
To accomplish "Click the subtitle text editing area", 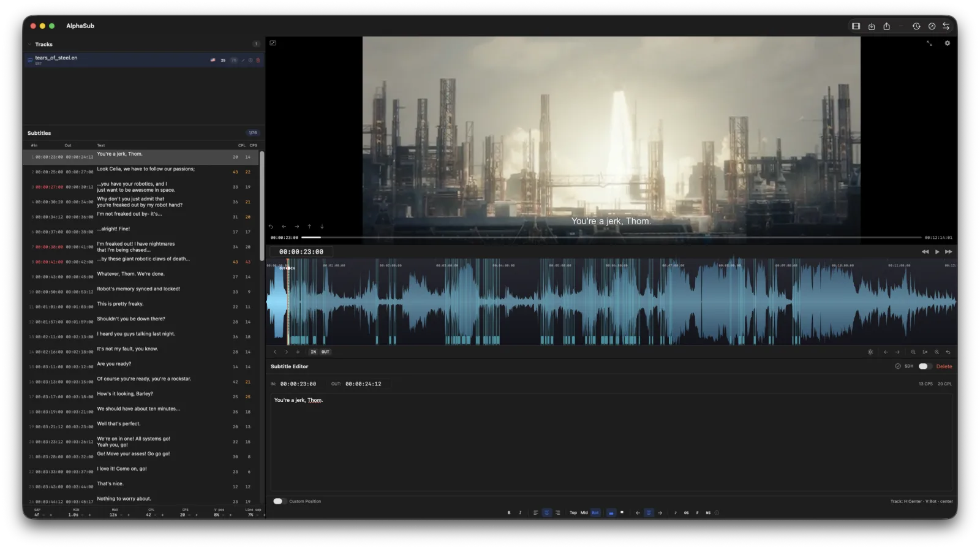I will tap(611, 442).
